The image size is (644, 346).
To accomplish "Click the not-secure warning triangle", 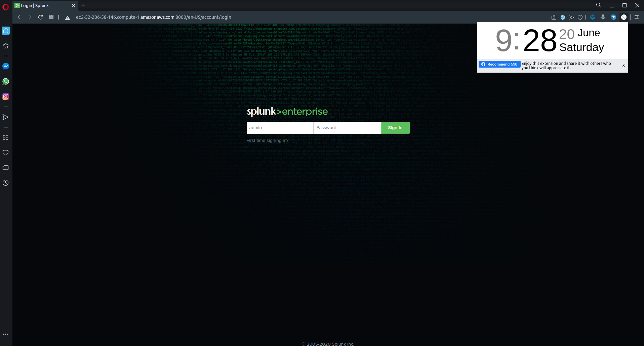I will [x=68, y=17].
